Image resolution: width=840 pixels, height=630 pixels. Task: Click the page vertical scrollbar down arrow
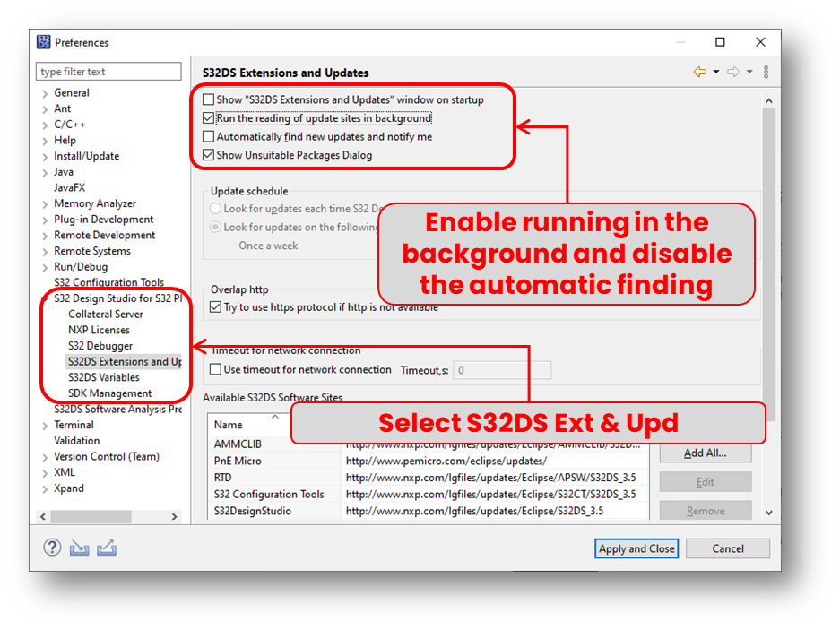(x=769, y=513)
